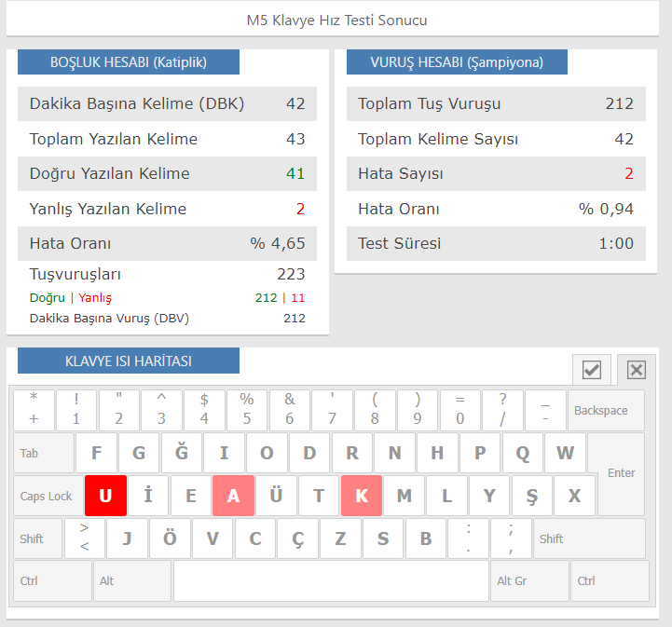Click the Dakika Başına Vuruş (DBV) row
The height and width of the screenshot is (627, 672).
pyautogui.click(x=167, y=319)
